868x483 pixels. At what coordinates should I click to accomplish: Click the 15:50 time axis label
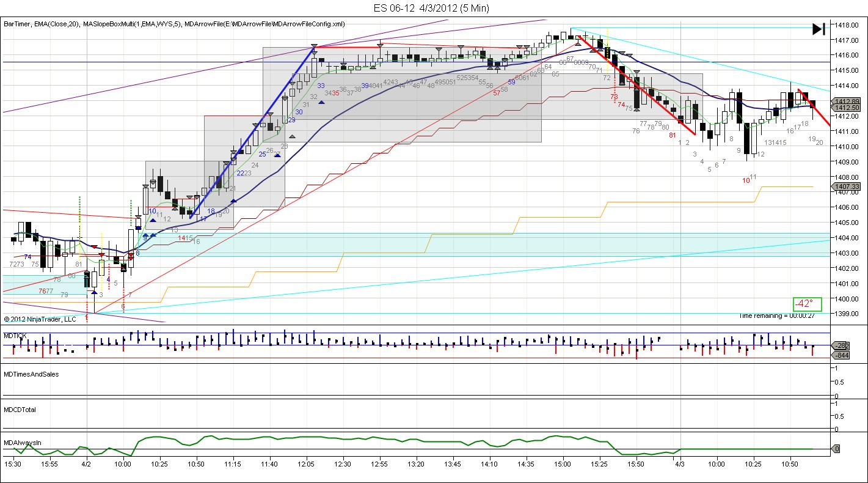pos(636,465)
